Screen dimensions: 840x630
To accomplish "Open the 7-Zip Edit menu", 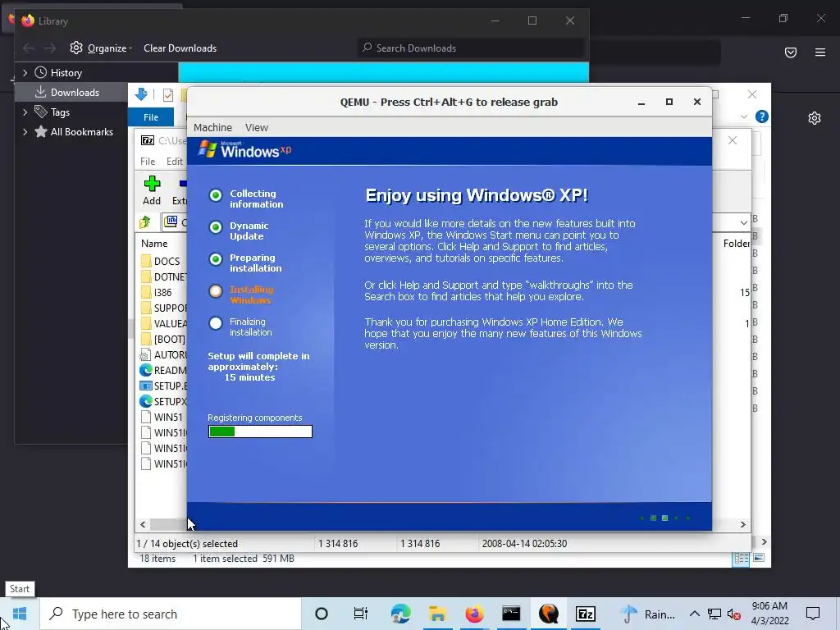I will pyautogui.click(x=174, y=162).
